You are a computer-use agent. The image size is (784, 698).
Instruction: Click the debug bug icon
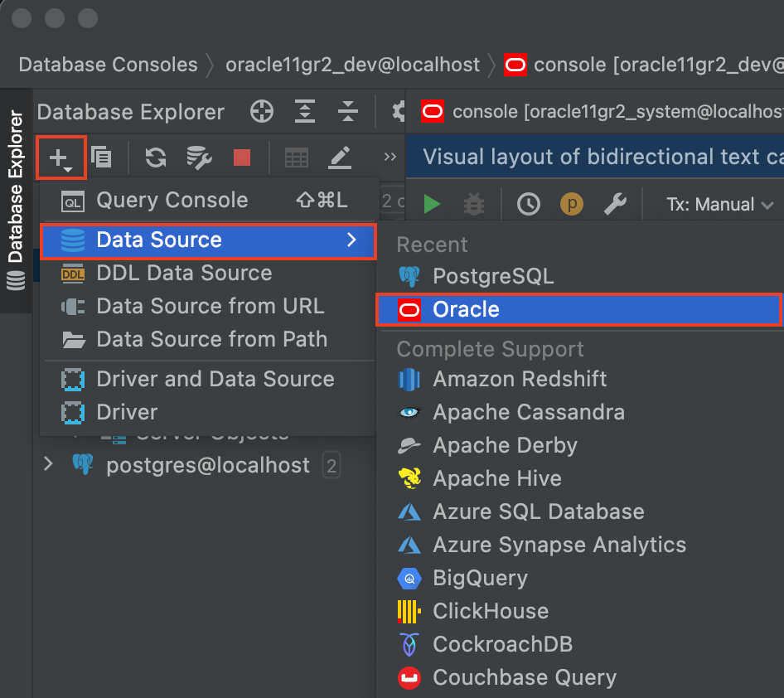click(x=474, y=204)
